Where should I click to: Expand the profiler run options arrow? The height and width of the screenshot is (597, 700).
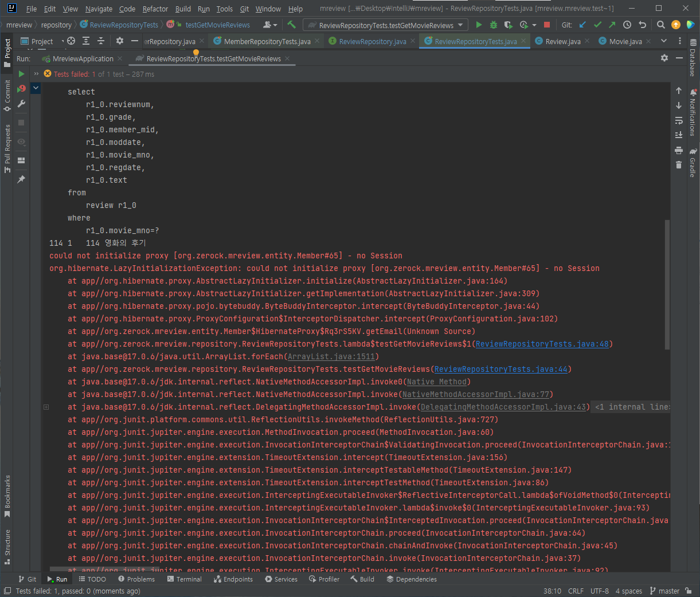(534, 25)
